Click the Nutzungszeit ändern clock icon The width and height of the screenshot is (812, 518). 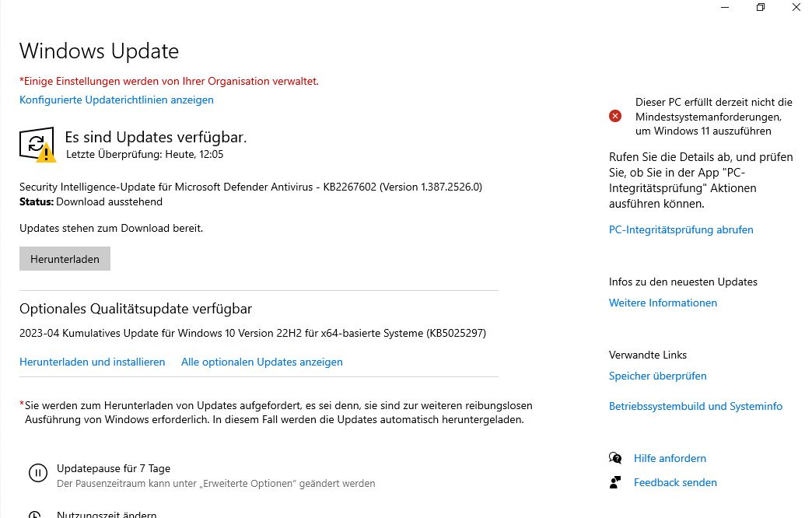coord(35,516)
